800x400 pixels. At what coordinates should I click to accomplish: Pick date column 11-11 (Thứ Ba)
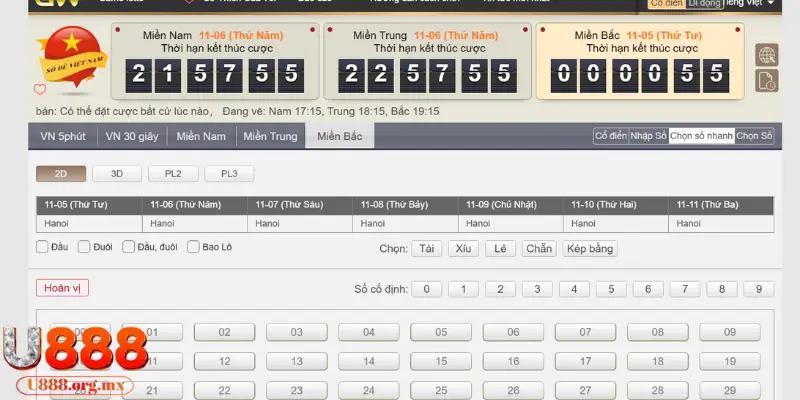tap(721, 205)
